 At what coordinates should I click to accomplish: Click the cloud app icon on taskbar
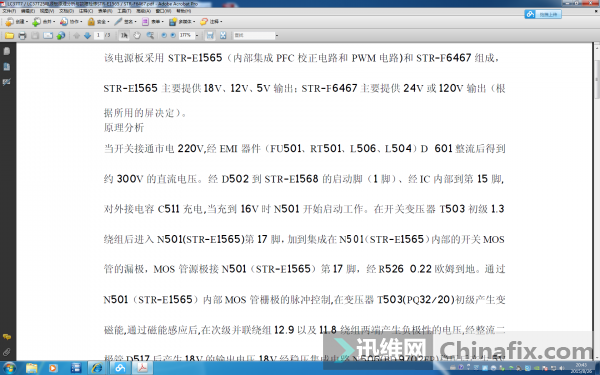[x=120, y=368]
